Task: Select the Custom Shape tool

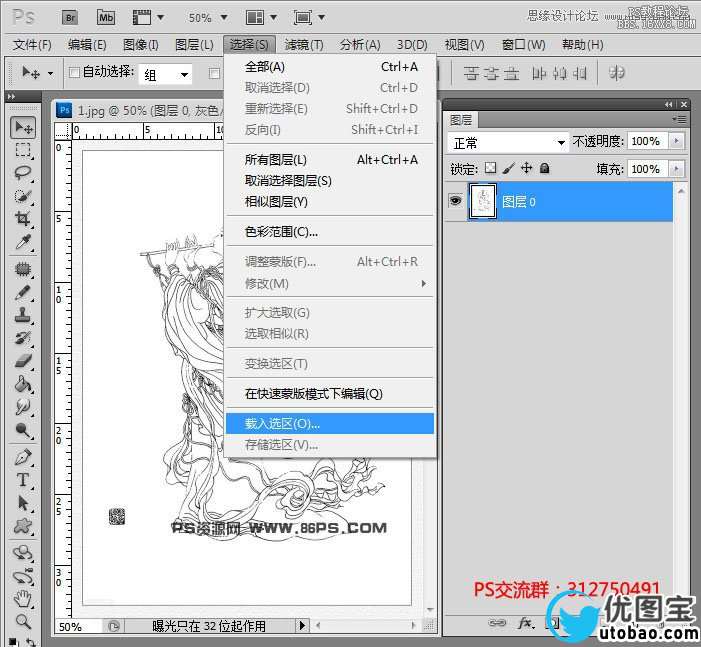Action: [23, 526]
